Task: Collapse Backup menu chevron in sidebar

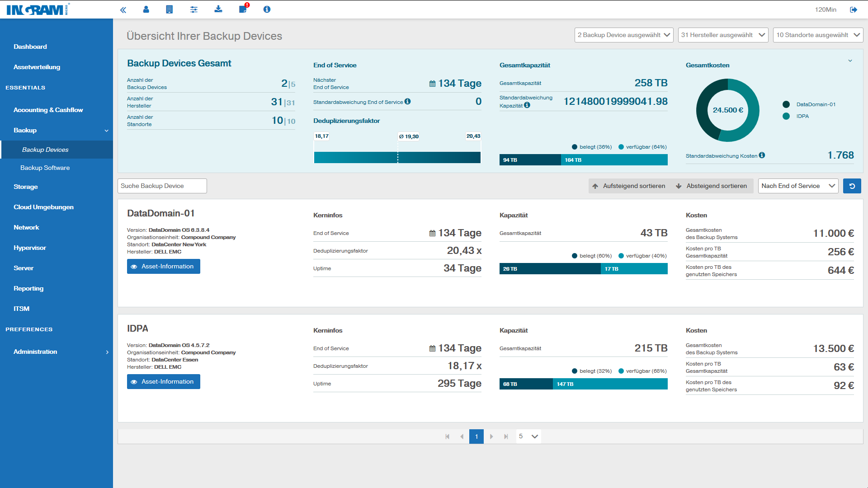Action: pos(107,131)
